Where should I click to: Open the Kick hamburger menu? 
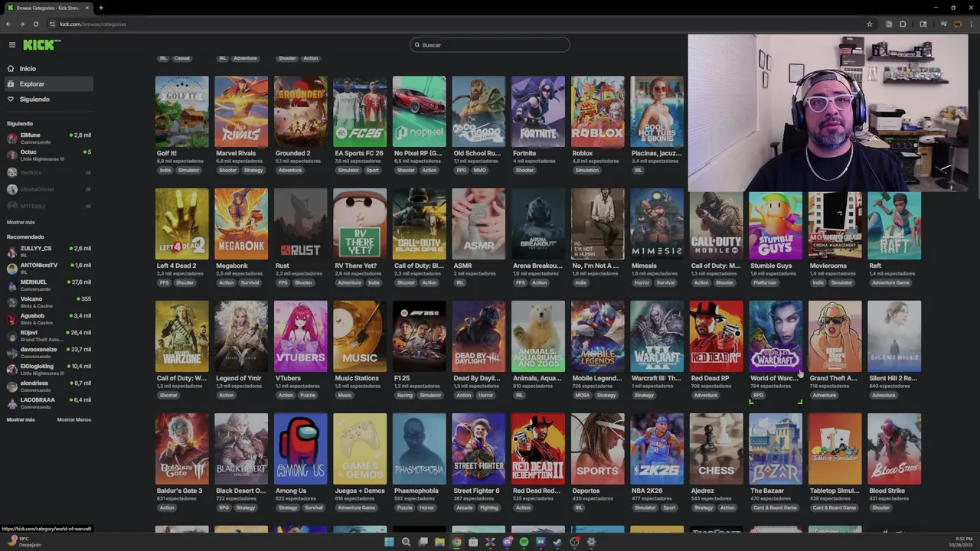[x=11, y=45]
